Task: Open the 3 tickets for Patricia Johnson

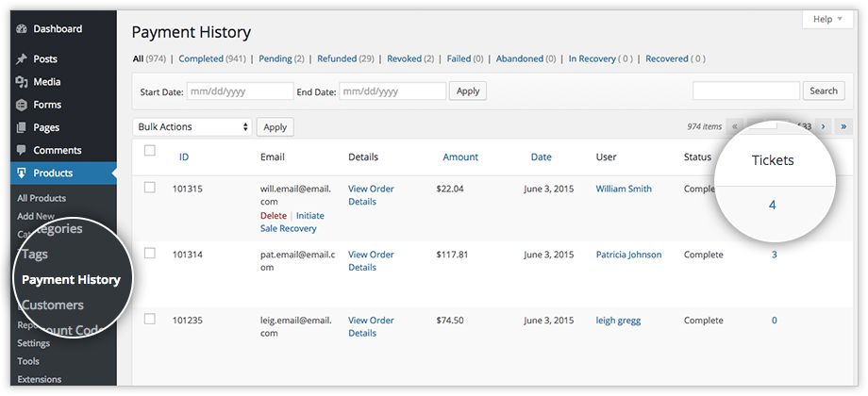Action: pos(775,255)
